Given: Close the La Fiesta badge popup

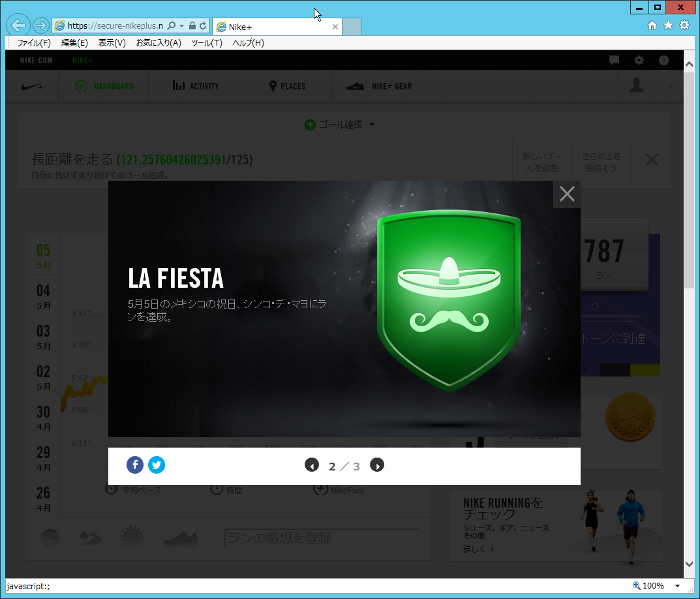Looking at the screenshot, I should point(567,194).
